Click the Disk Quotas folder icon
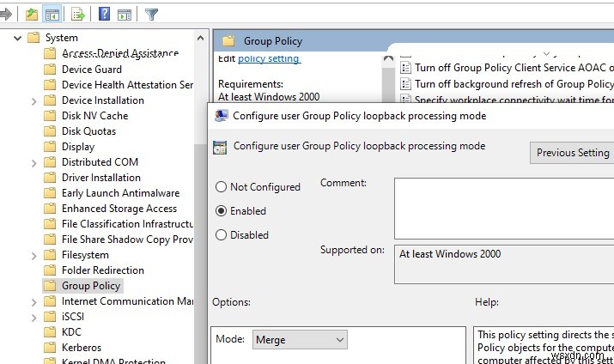This screenshot has width=614, height=364. 50,131
